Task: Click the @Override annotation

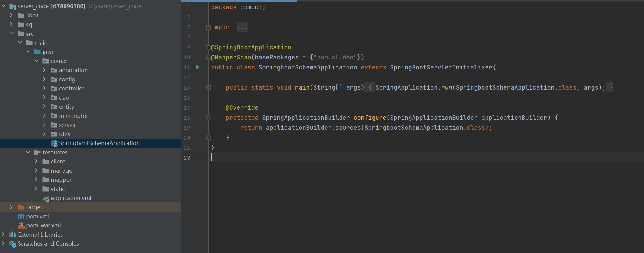Action: click(242, 107)
